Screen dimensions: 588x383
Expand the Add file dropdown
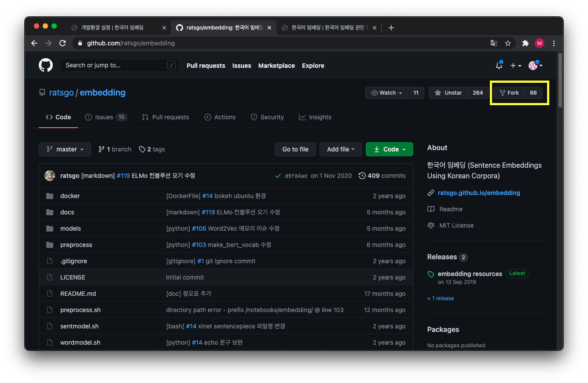tap(341, 149)
